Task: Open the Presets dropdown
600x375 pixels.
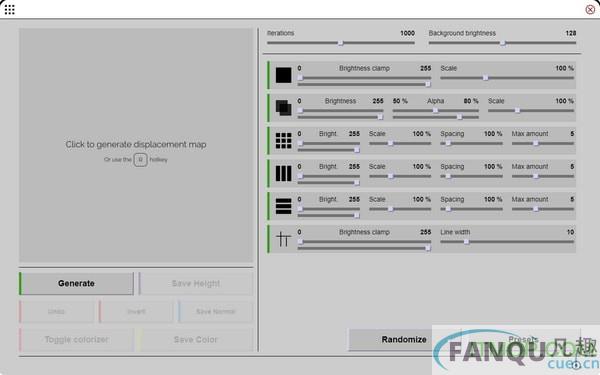Action: [523, 339]
